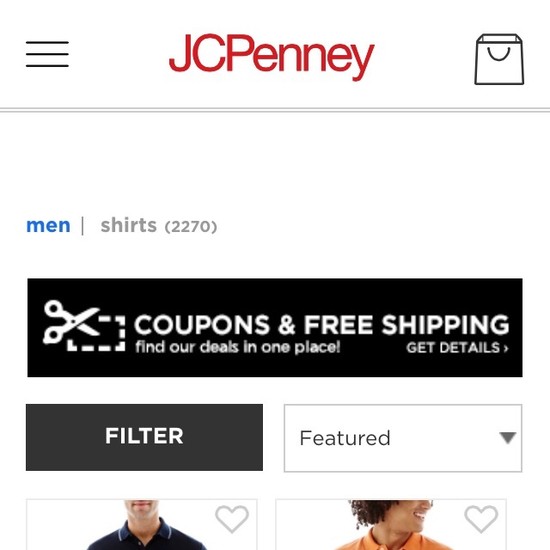Select the shirts breadcrumb category
The image size is (550, 550).
click(x=129, y=225)
